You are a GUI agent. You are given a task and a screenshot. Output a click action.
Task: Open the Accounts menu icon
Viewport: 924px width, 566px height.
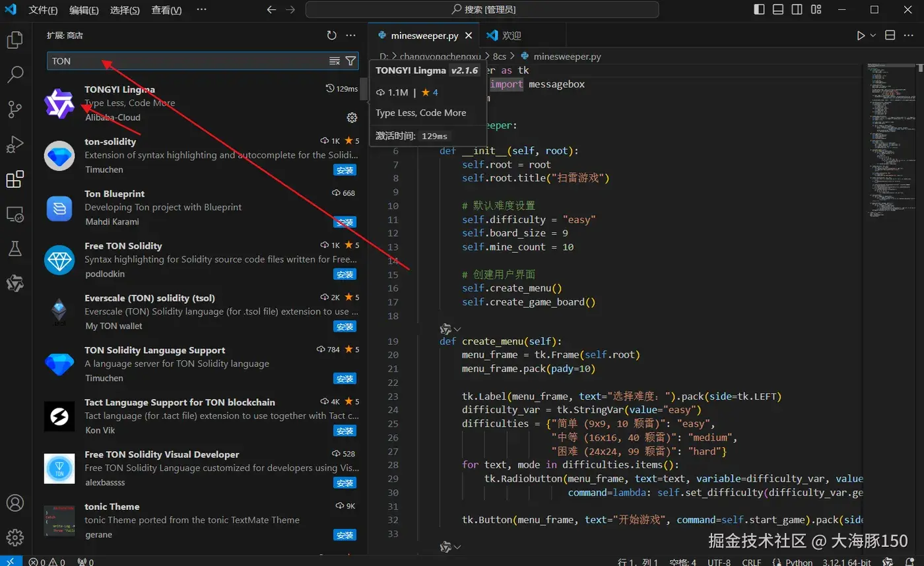pyautogui.click(x=15, y=503)
